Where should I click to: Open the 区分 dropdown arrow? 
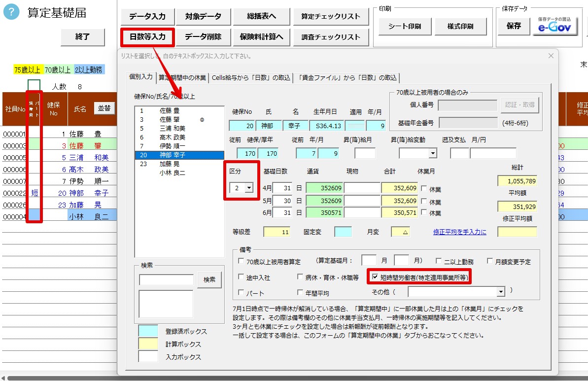point(249,187)
